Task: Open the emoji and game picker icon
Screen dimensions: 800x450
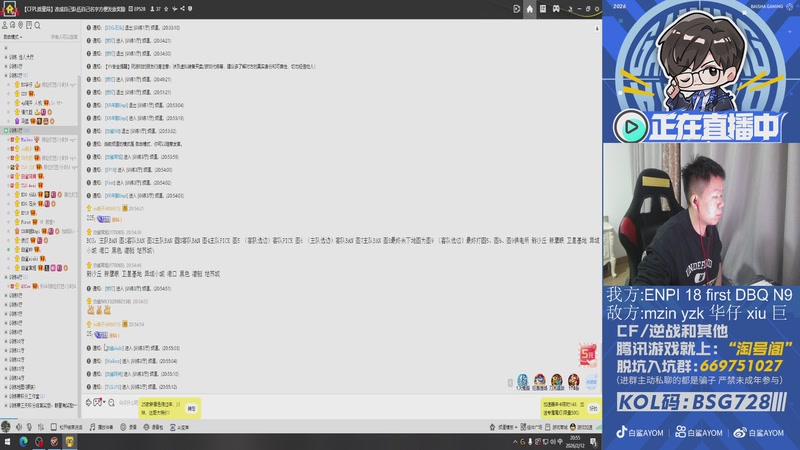Action: pos(97,403)
